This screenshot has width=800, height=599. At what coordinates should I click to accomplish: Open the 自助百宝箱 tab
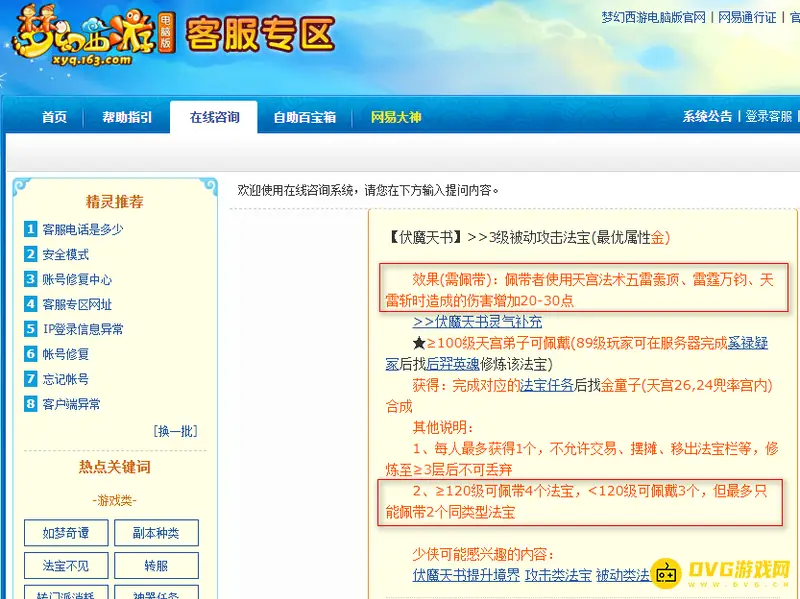(305, 117)
